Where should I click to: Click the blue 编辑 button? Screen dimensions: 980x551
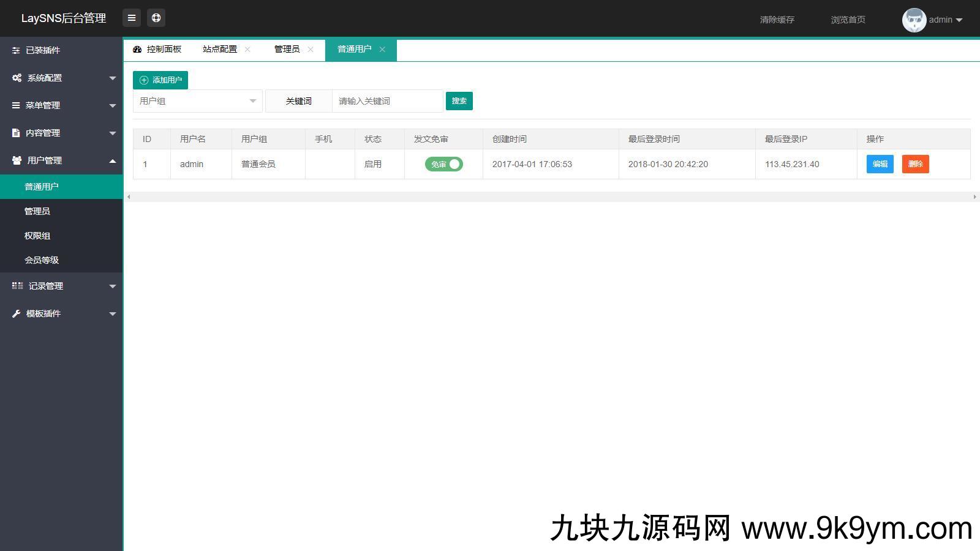pyautogui.click(x=880, y=164)
